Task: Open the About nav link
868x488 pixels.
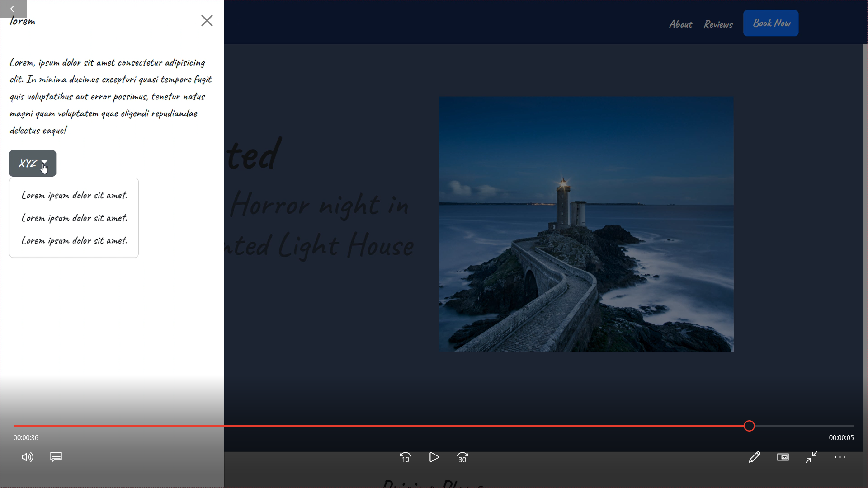Action: [x=680, y=24]
